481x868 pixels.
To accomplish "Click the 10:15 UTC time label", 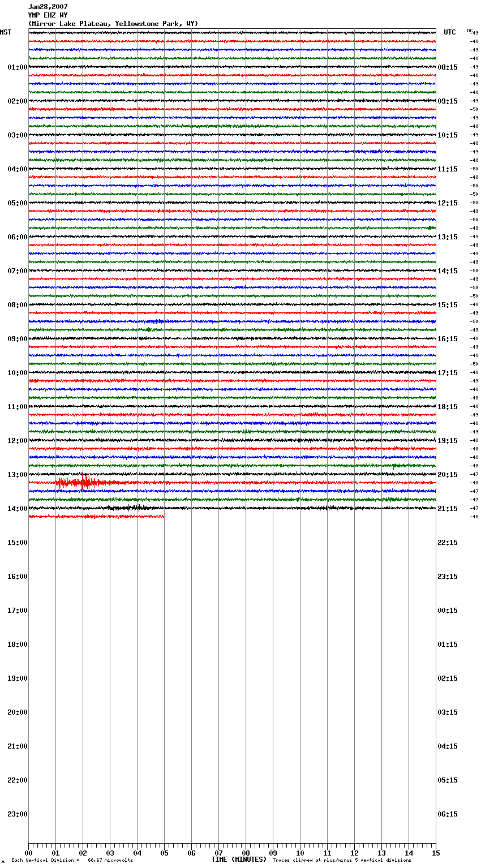I will (448, 135).
